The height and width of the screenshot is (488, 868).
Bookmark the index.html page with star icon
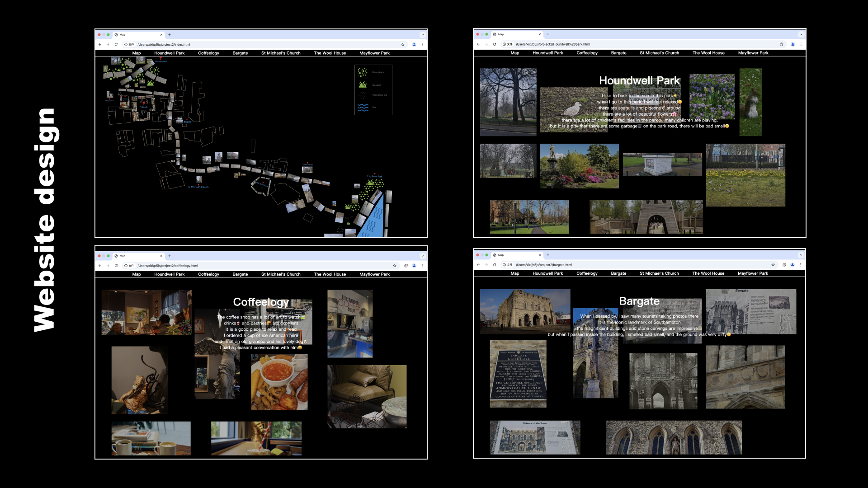point(403,45)
